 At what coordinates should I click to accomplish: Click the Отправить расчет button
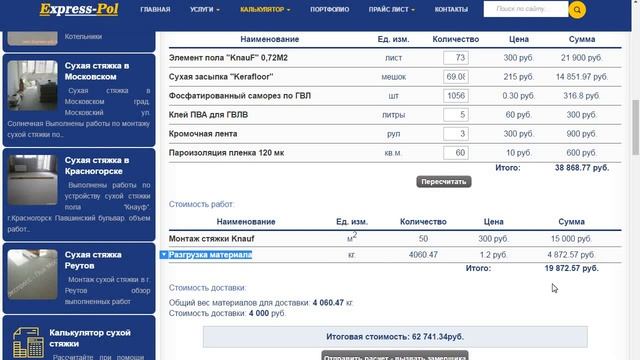(395, 355)
